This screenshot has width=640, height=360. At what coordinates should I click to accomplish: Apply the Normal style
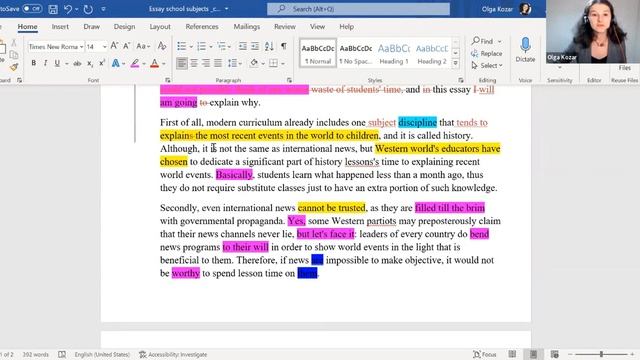(318, 53)
